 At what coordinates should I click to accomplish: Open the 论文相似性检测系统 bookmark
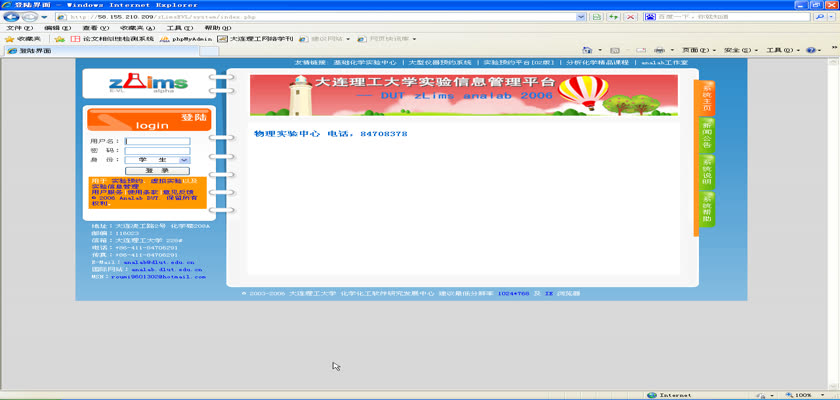[112, 39]
